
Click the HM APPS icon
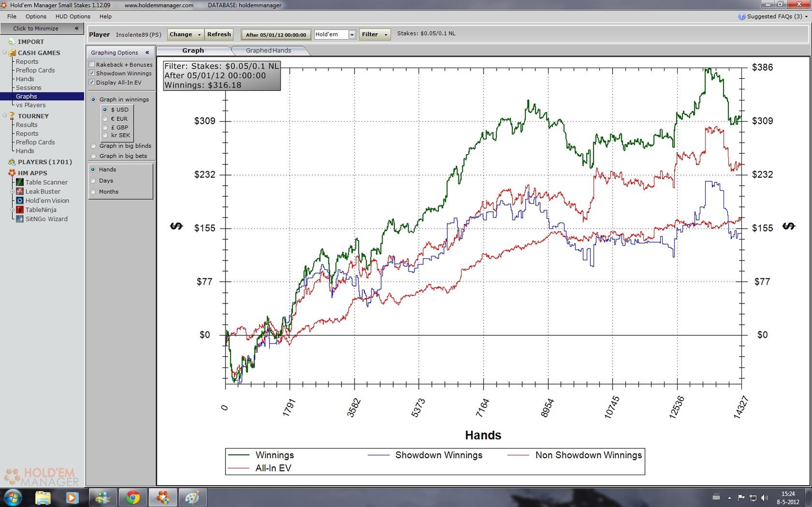12,173
